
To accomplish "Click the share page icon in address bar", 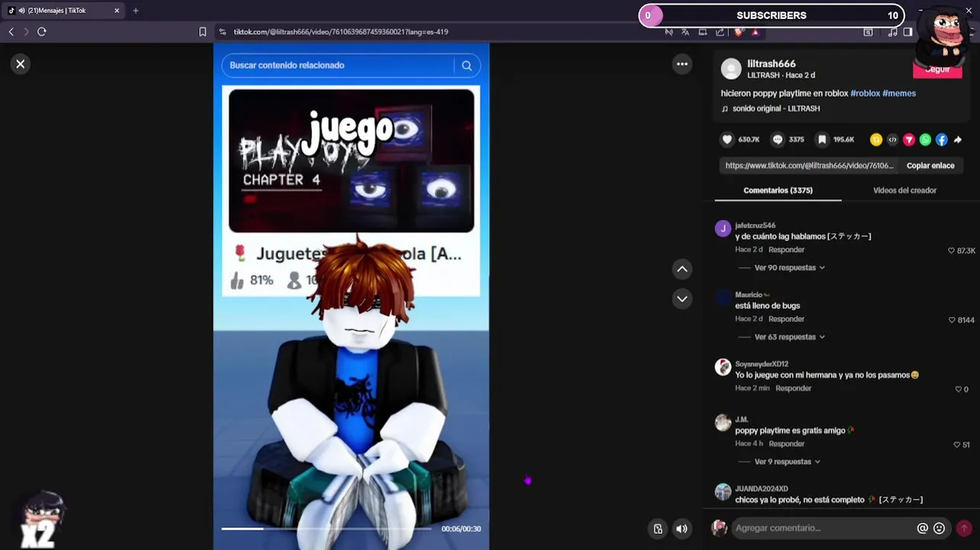I will pos(720,32).
